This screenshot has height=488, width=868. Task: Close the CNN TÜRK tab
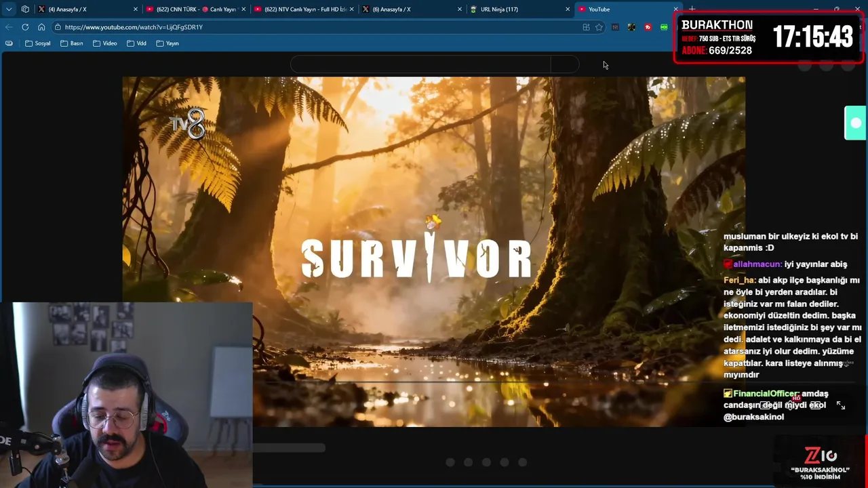pyautogui.click(x=243, y=9)
